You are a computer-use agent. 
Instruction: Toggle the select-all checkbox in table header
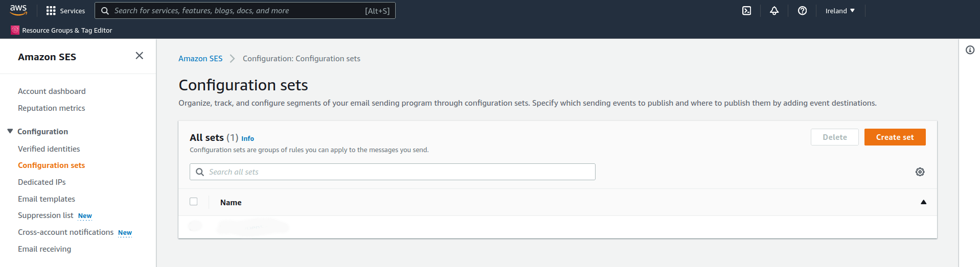194,202
